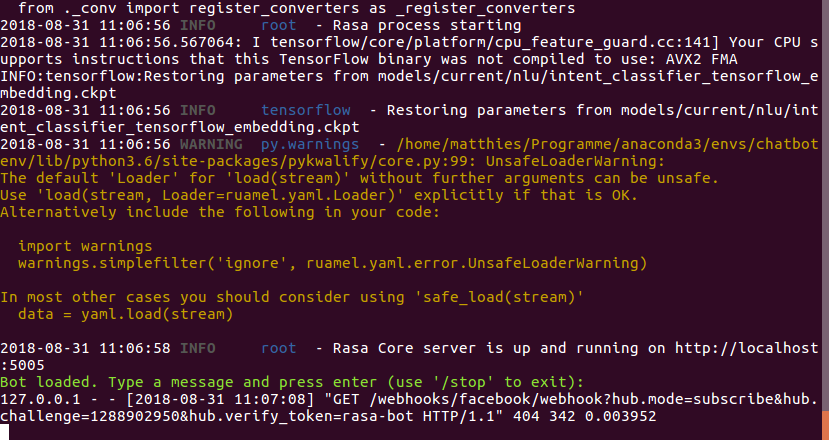Click the '/webhooks/facebook/webhook?hub.mode=subscribe&hub.' request path
Viewport: 829px width, 440px height.
[593, 399]
